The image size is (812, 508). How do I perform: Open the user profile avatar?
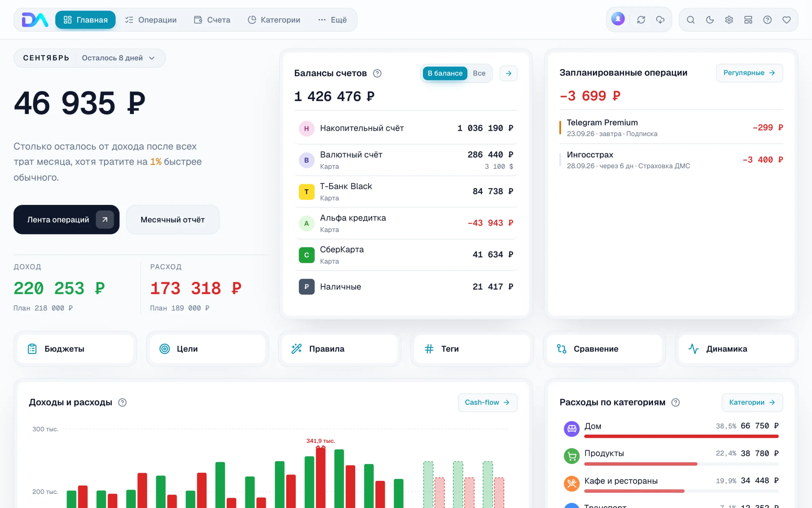pos(618,19)
